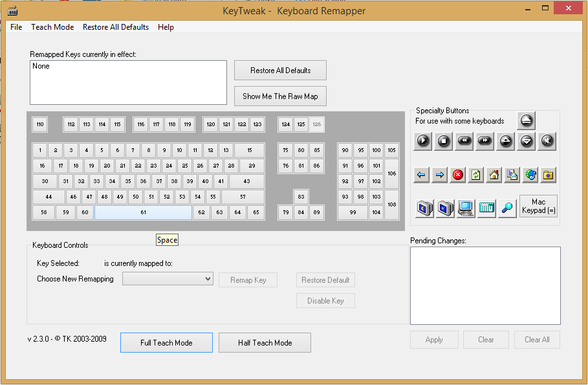Select key 29 on the keyboard layout

(252, 166)
